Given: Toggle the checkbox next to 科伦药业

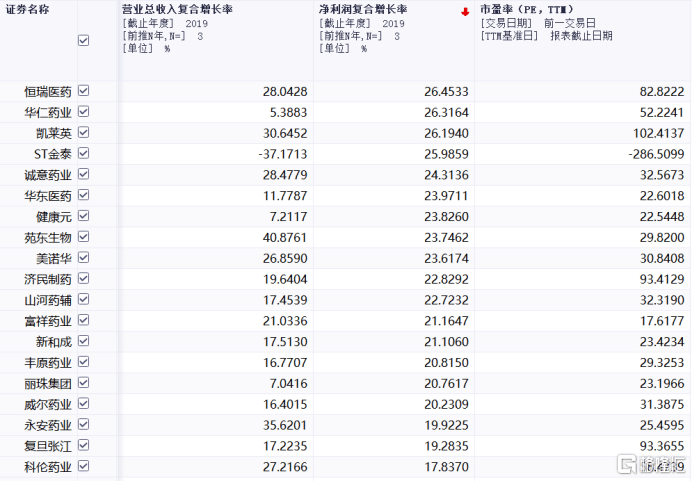Looking at the screenshot, I should [83, 466].
